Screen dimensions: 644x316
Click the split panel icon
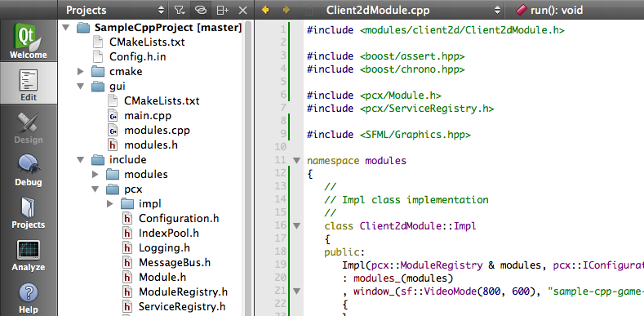tap(222, 10)
